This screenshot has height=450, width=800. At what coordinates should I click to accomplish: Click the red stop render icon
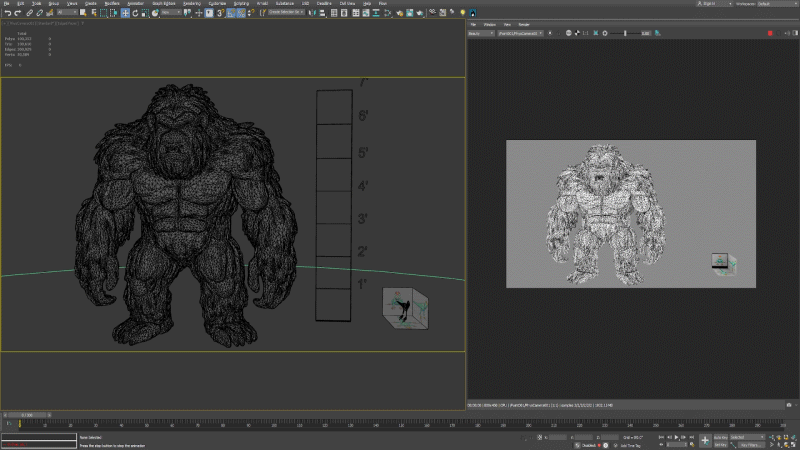tap(770, 33)
